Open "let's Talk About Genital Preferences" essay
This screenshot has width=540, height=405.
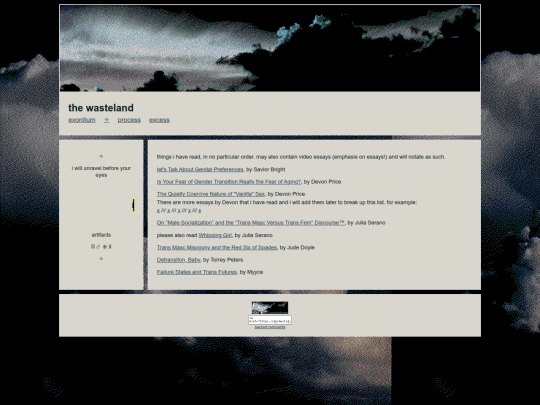[200, 169]
